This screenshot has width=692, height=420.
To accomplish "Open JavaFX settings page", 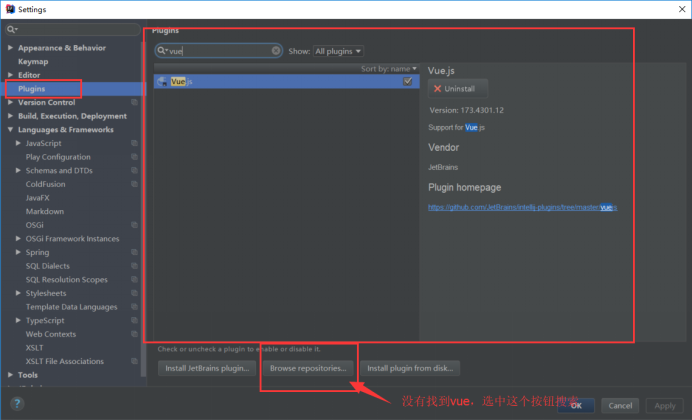I will click(x=38, y=198).
